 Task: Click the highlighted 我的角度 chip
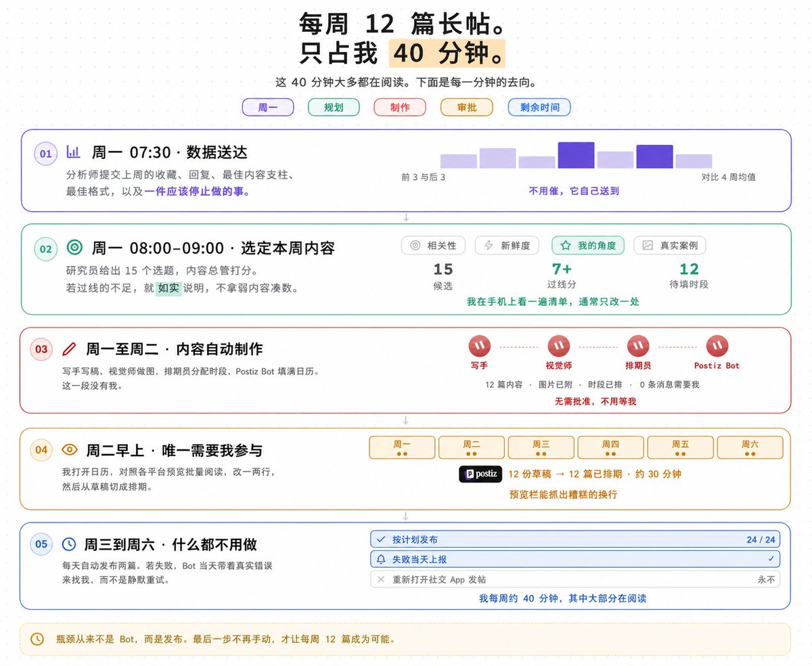(588, 246)
